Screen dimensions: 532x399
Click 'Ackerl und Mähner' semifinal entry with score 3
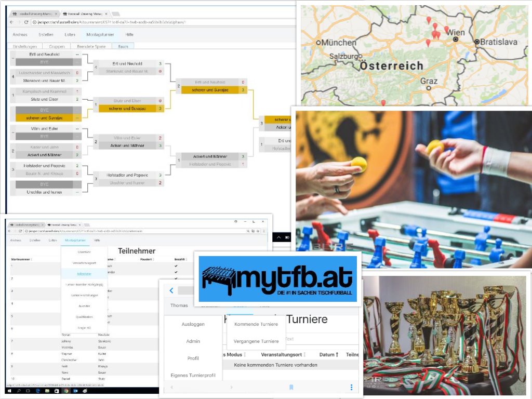[x=214, y=156]
